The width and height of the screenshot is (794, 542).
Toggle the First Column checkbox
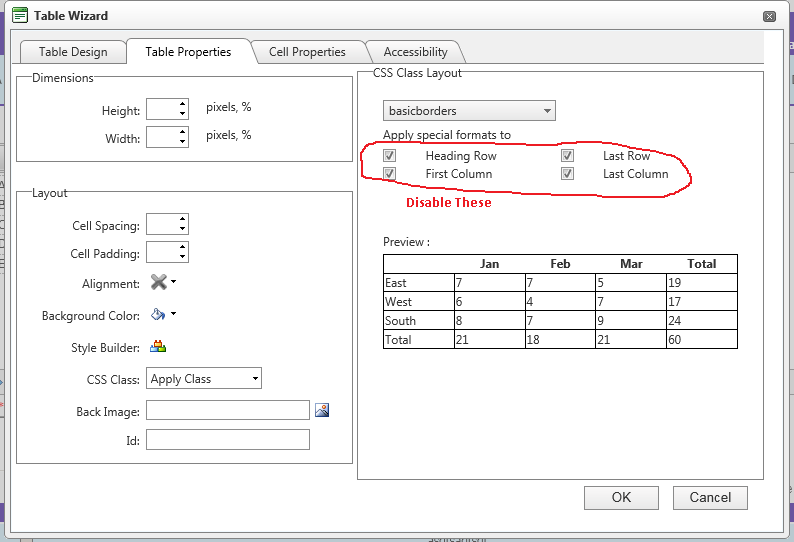click(389, 174)
